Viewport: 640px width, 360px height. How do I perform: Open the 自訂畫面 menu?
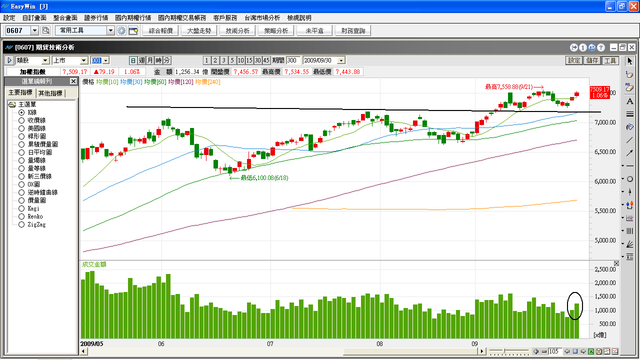coord(34,18)
